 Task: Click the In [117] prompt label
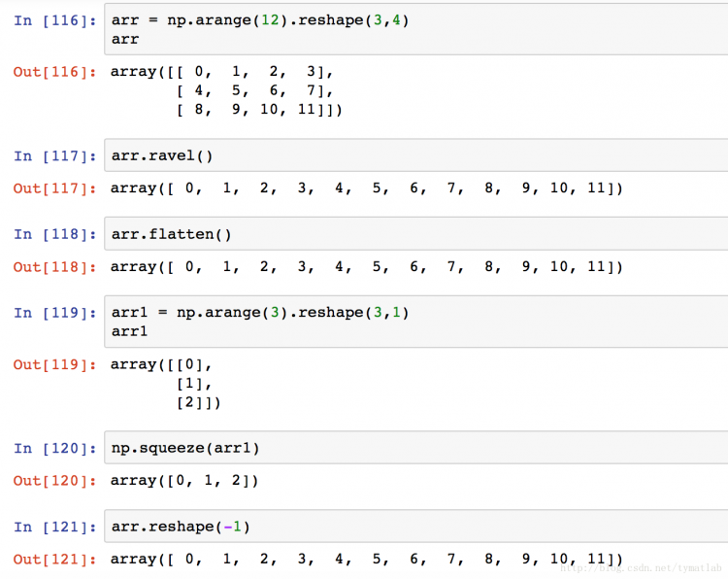(x=54, y=156)
